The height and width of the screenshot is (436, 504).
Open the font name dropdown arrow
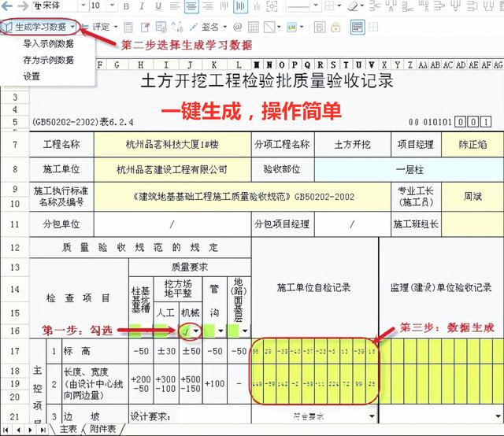83,6
